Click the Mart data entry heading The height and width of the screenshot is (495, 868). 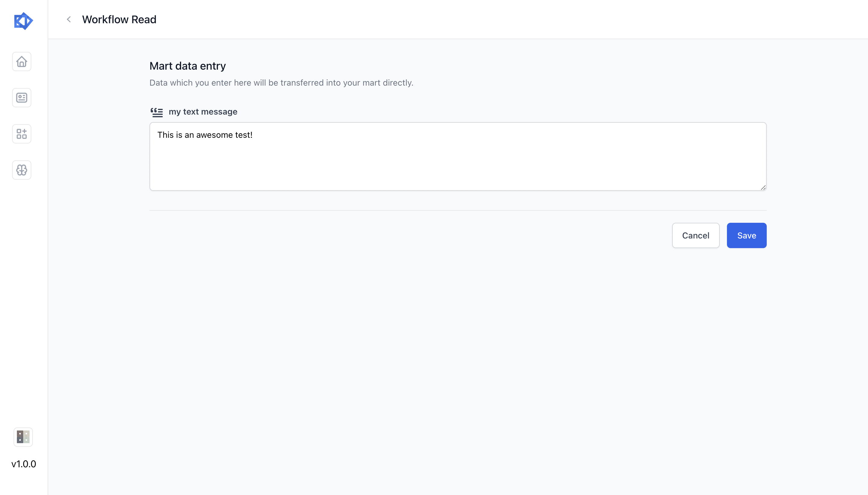187,66
